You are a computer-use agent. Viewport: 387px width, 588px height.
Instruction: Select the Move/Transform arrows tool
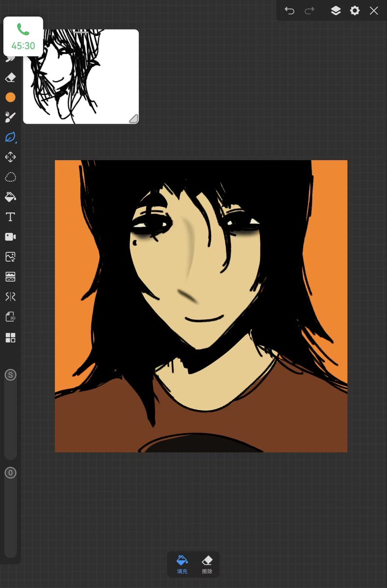(x=10, y=157)
